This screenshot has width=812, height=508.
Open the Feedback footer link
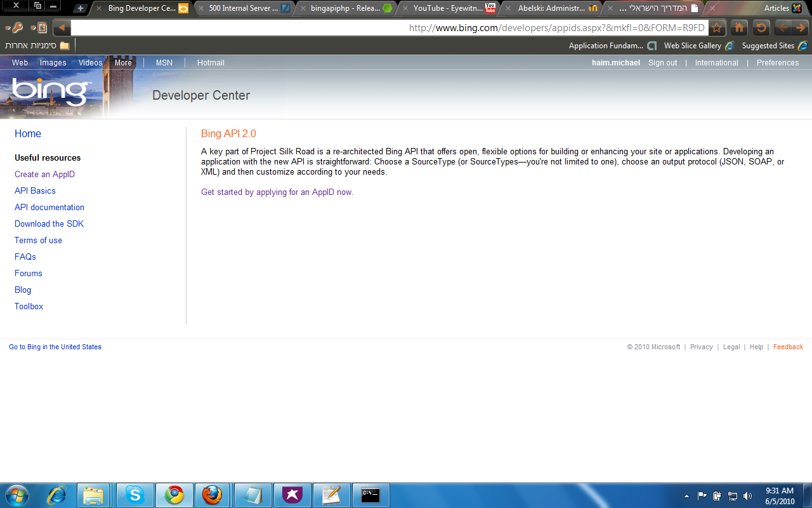pos(788,347)
